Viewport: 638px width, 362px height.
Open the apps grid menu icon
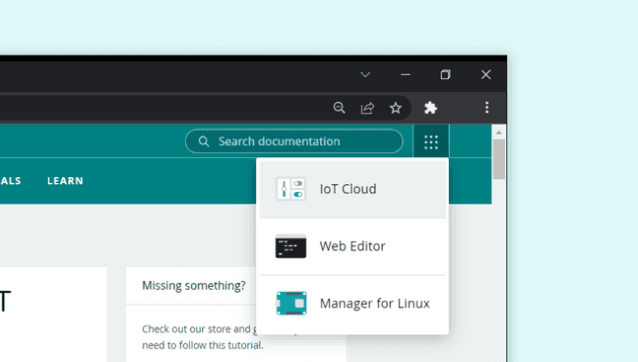[431, 142]
